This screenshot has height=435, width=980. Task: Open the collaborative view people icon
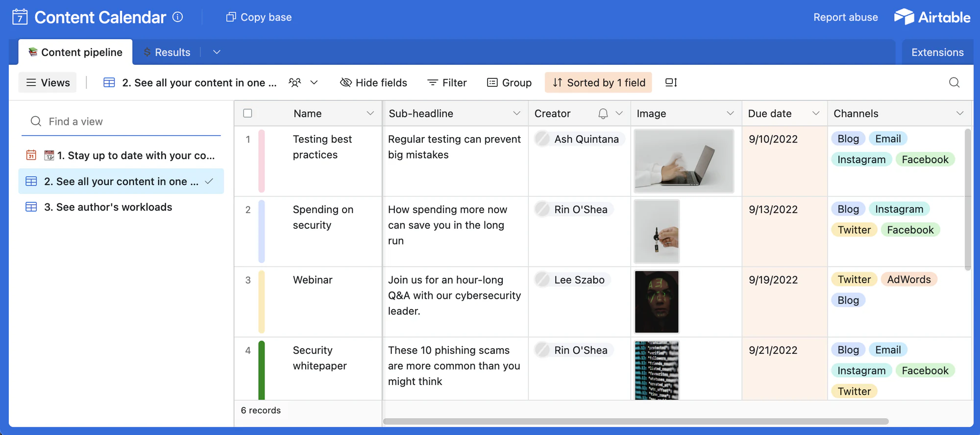click(x=294, y=82)
